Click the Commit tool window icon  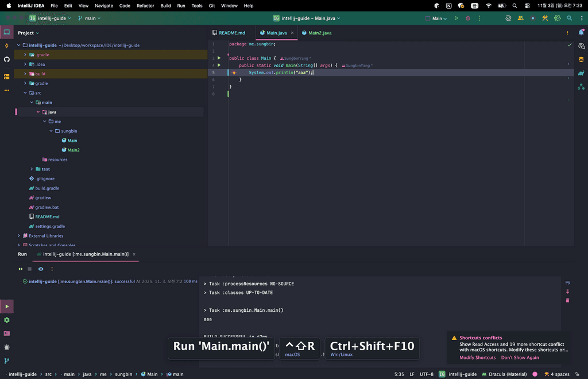[x=7, y=46]
